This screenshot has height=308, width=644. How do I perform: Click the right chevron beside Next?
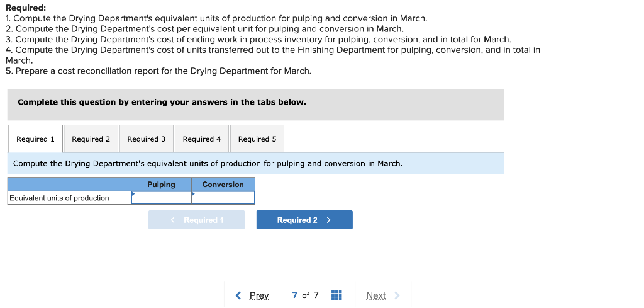[397, 295]
